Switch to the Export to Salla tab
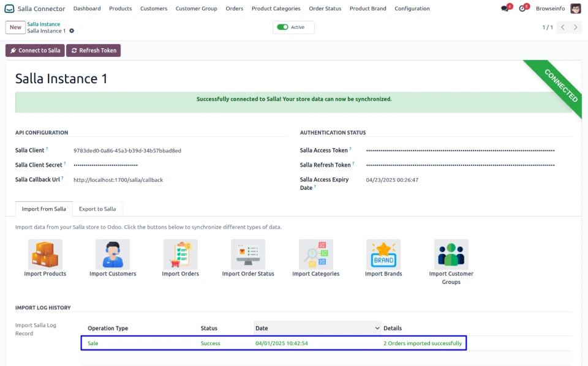 point(97,209)
